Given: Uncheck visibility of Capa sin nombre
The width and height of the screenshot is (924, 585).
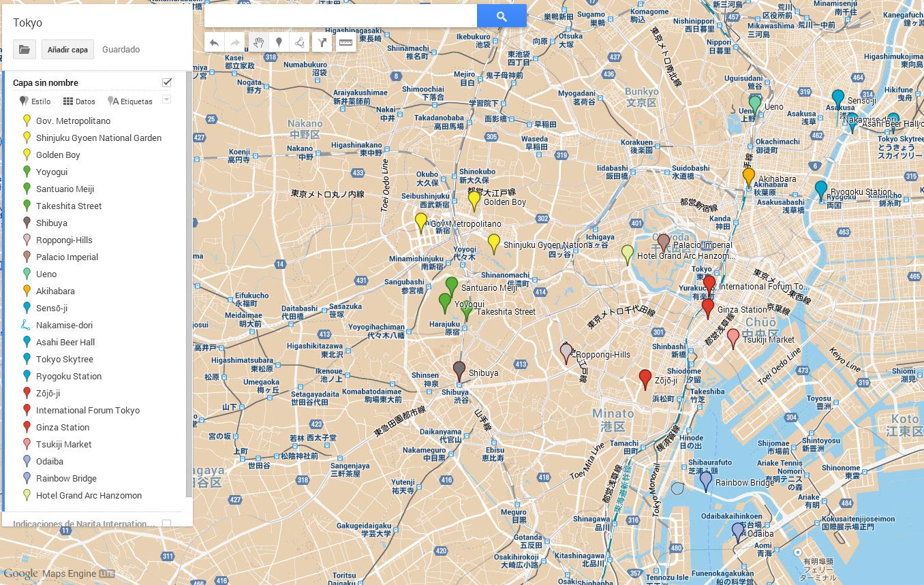Looking at the screenshot, I should tap(166, 81).
